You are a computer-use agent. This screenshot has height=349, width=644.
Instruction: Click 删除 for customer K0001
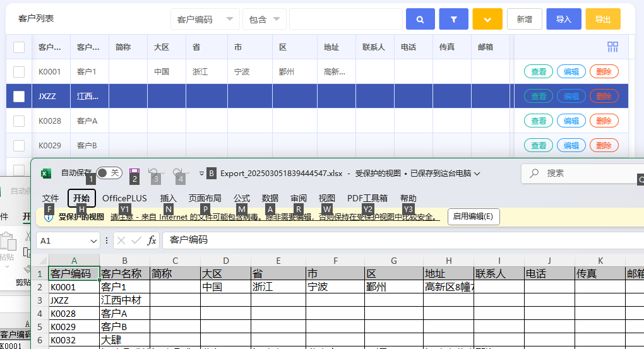click(x=604, y=72)
